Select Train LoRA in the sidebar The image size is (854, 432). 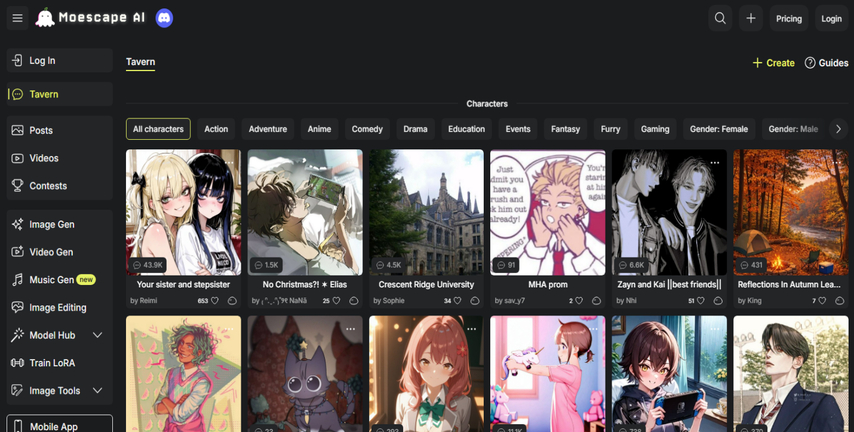52,363
